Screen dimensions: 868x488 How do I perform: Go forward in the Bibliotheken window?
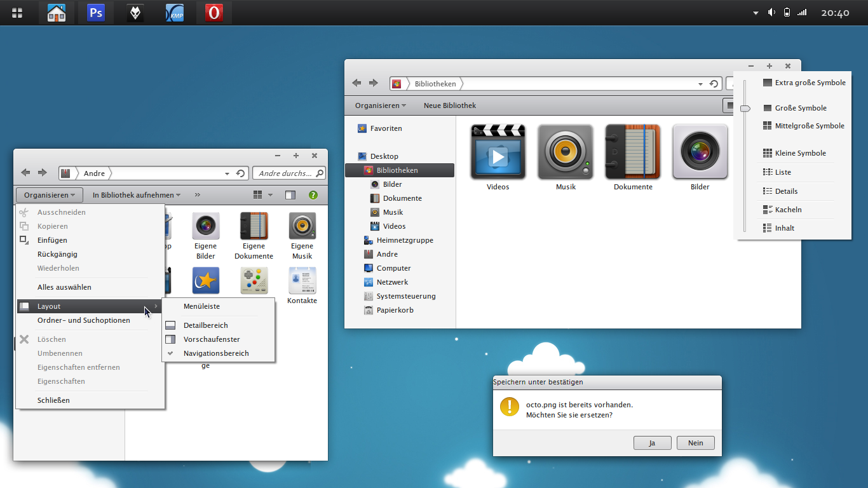374,83
